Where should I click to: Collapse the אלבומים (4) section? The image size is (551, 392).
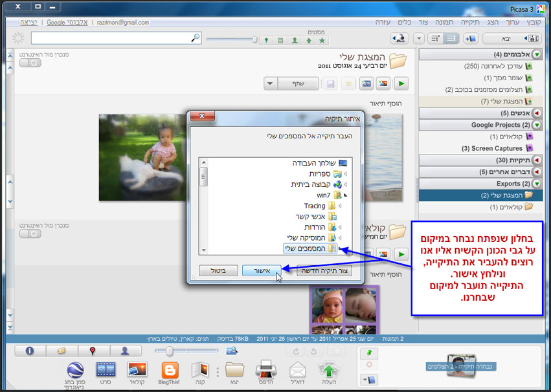(x=537, y=54)
